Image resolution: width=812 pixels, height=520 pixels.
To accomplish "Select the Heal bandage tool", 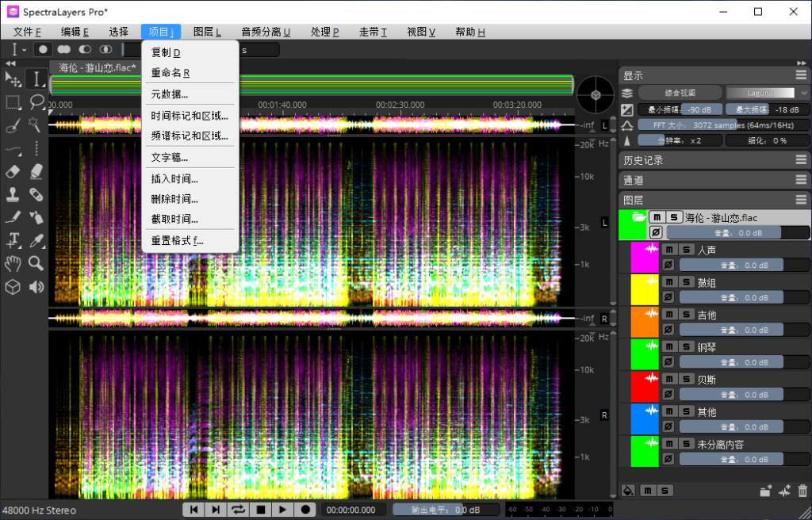I will tap(36, 195).
